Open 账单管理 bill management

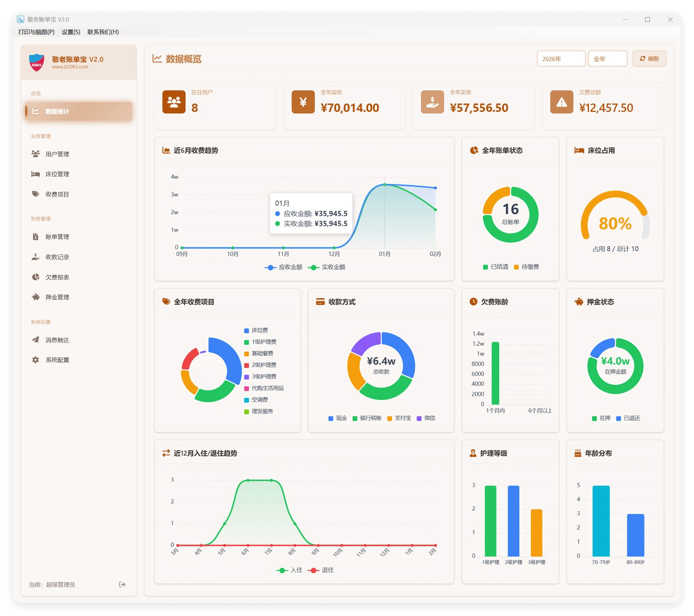tap(57, 237)
